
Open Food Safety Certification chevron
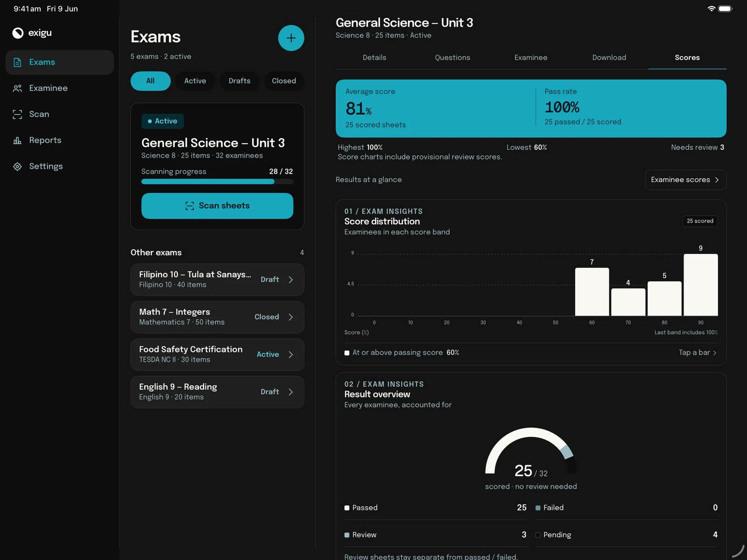[x=291, y=355]
